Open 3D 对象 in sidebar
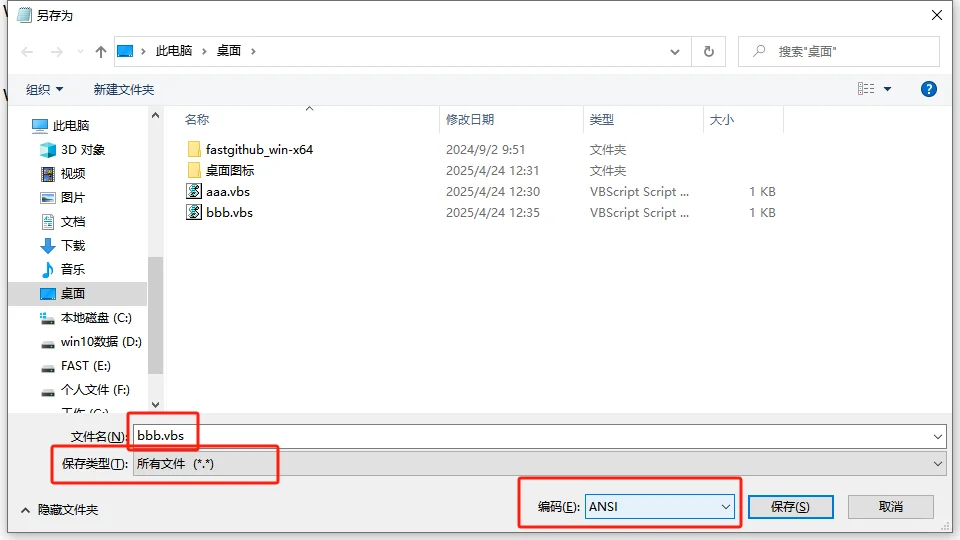 83,150
